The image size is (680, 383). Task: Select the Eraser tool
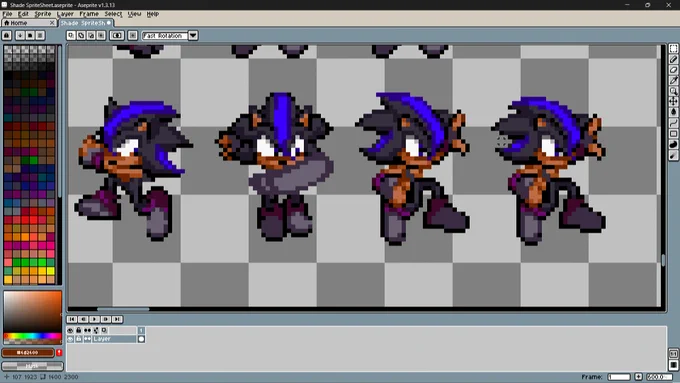tap(673, 70)
